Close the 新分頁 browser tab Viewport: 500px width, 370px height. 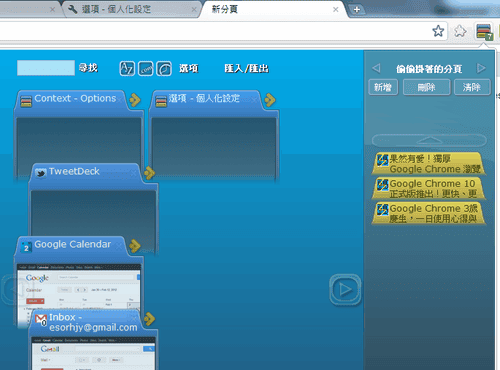336,10
